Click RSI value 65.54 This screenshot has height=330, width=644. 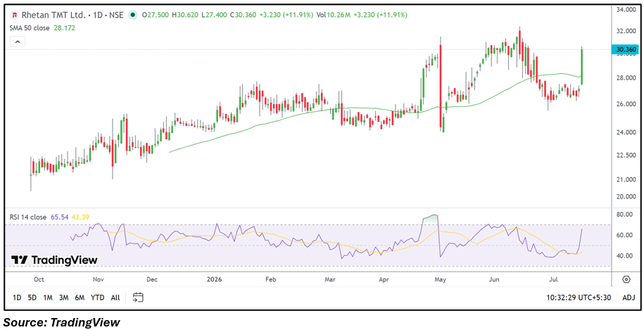tap(58, 217)
